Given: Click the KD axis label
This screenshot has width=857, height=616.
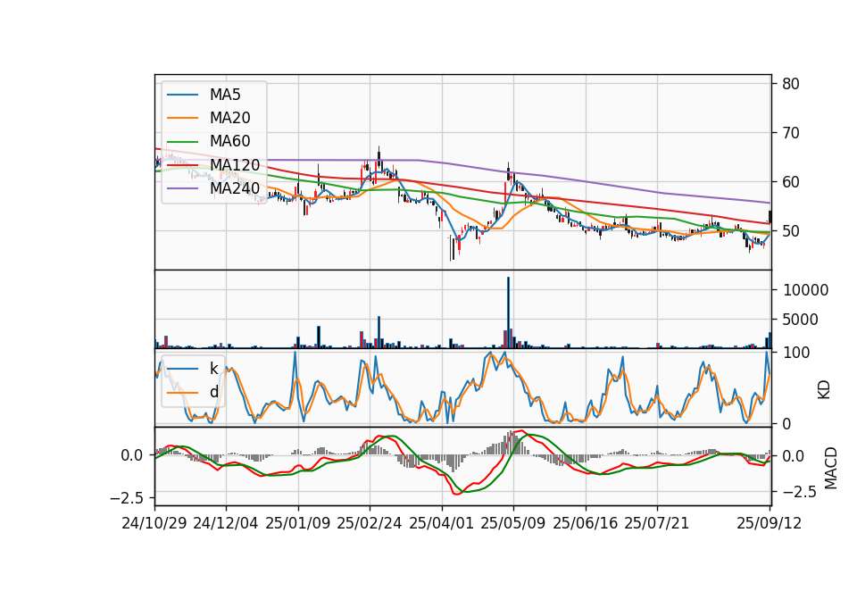Looking at the screenshot, I should tap(824, 390).
